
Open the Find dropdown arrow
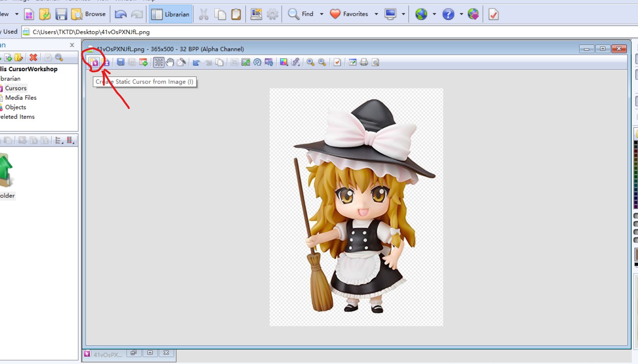pyautogui.click(x=321, y=14)
